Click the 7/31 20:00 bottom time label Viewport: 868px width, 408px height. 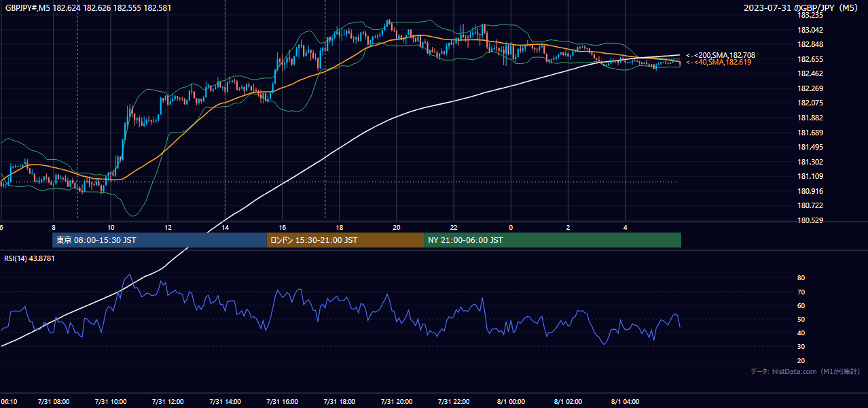coord(397,402)
